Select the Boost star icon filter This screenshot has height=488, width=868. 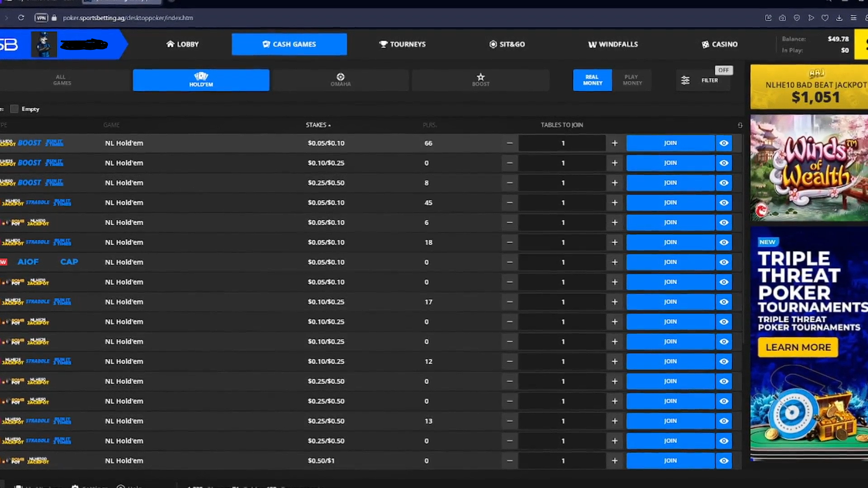coord(480,77)
